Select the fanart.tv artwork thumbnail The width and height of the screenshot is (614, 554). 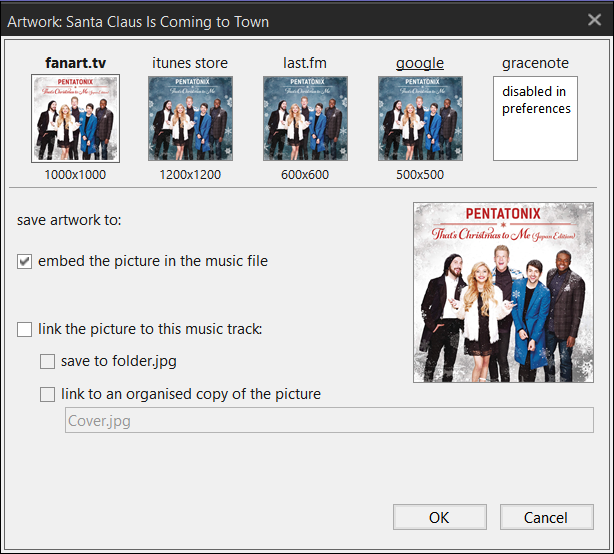76,118
